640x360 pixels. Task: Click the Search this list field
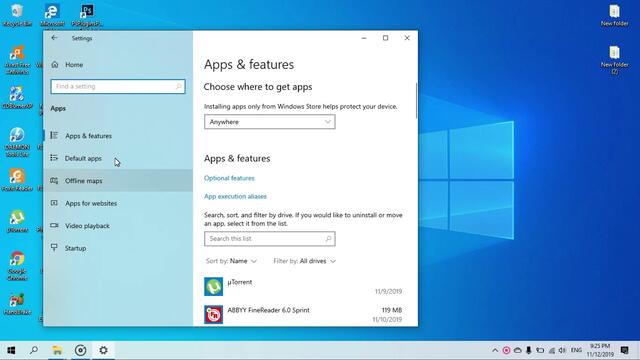(270, 239)
